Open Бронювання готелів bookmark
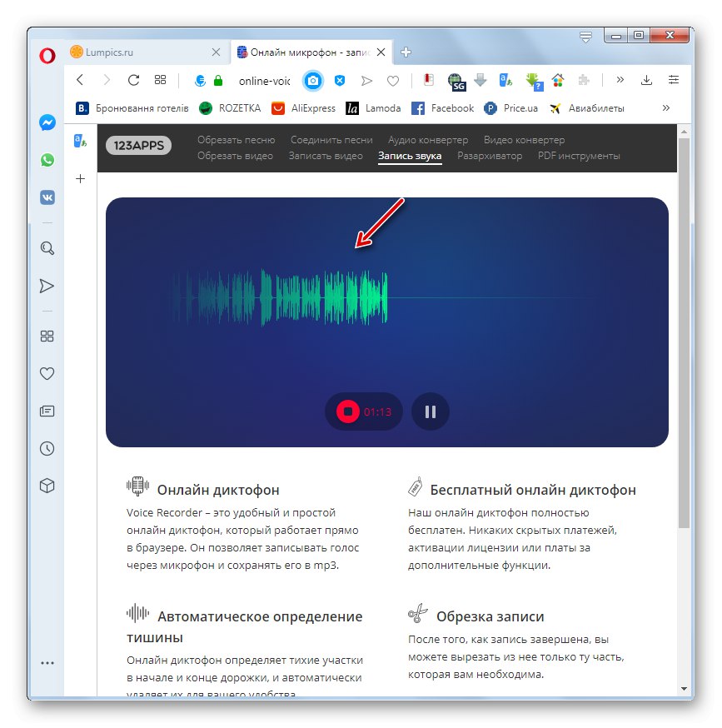The image size is (722, 728). [132, 108]
